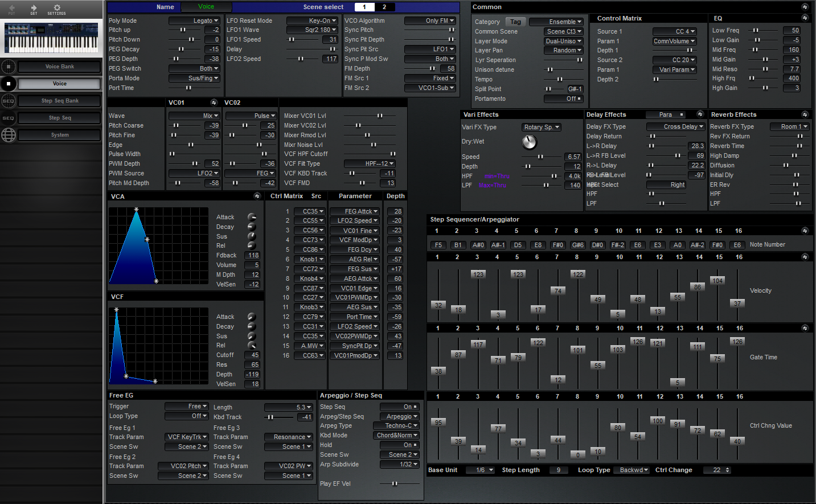Viewport: 816px width, 504px height.
Task: Toggle the Step Seq On switch
Action: (x=400, y=407)
